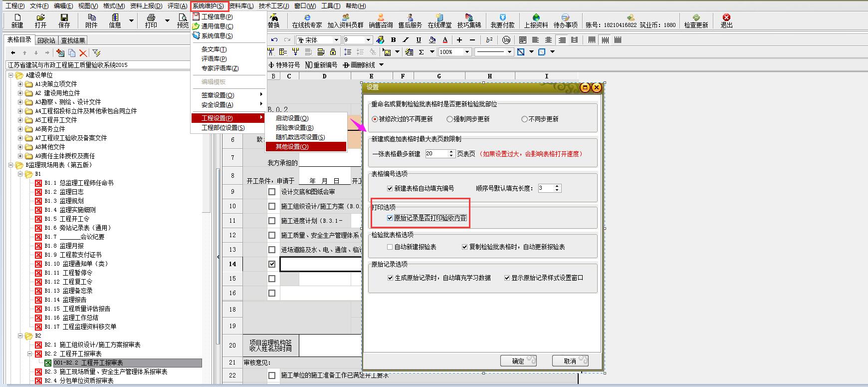Uncheck 原始记录是否打印验收内容 checkbox

390,218
